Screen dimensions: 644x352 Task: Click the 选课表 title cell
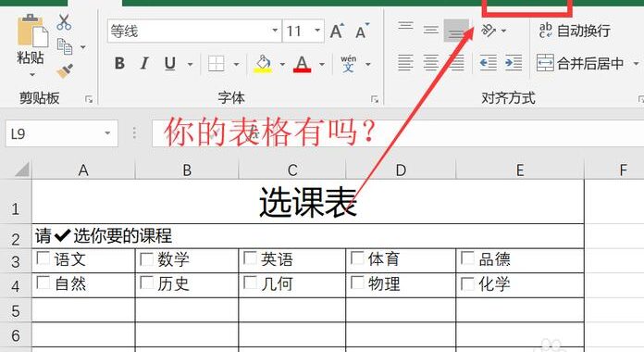click(307, 202)
